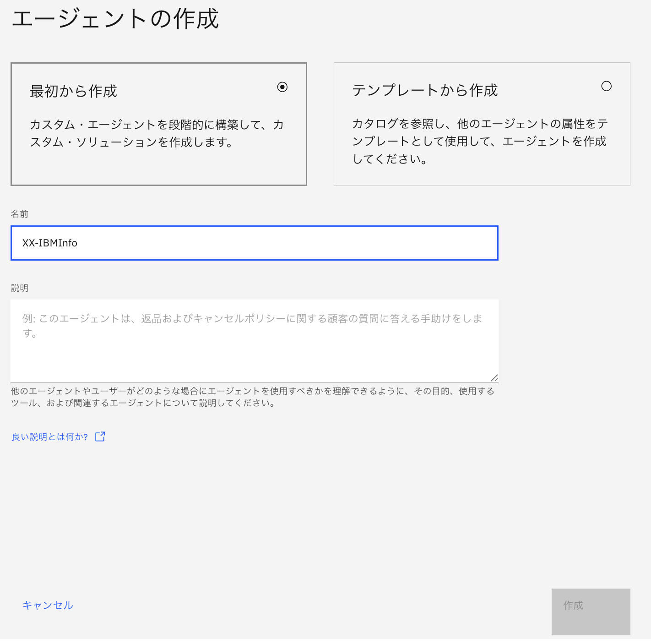Focus the 名前 field containing XX-IBMInfo
This screenshot has height=644, width=651.
click(x=254, y=243)
